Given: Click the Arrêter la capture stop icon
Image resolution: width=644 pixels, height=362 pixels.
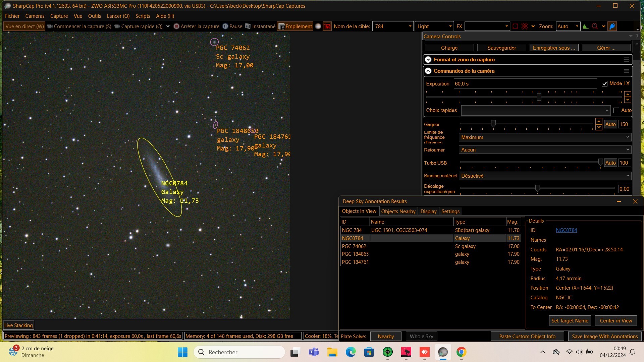Looking at the screenshot, I should (x=176, y=26).
